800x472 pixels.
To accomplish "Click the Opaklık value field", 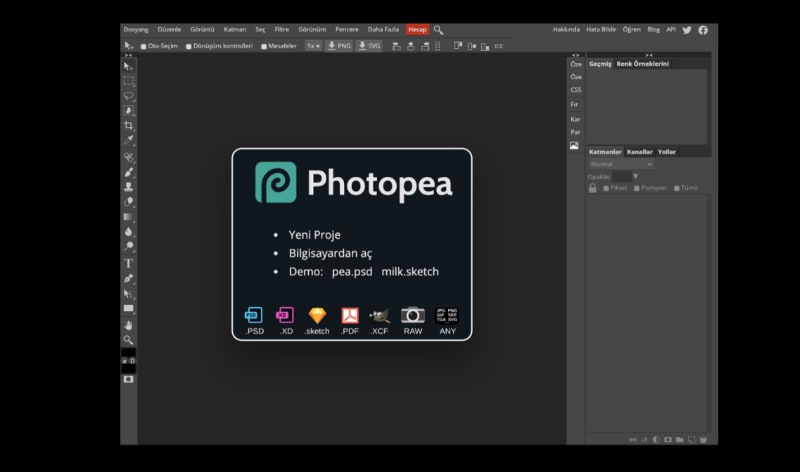I will click(x=621, y=177).
